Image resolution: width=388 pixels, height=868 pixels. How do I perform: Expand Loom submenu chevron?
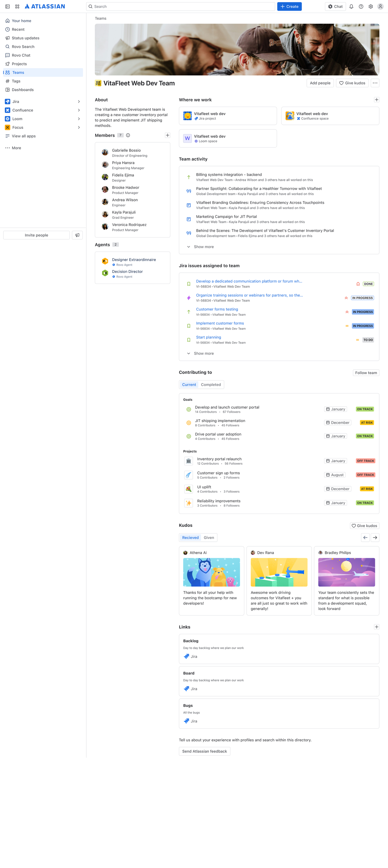click(79, 118)
